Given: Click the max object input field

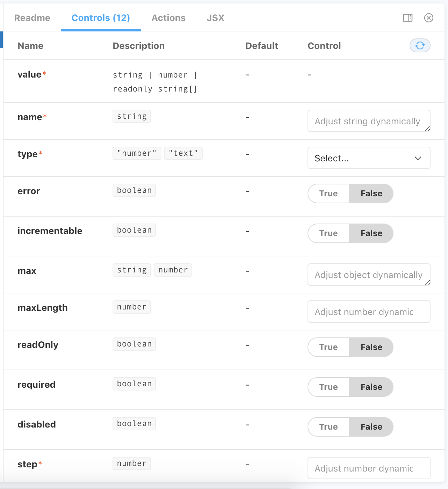Looking at the screenshot, I should (x=369, y=275).
